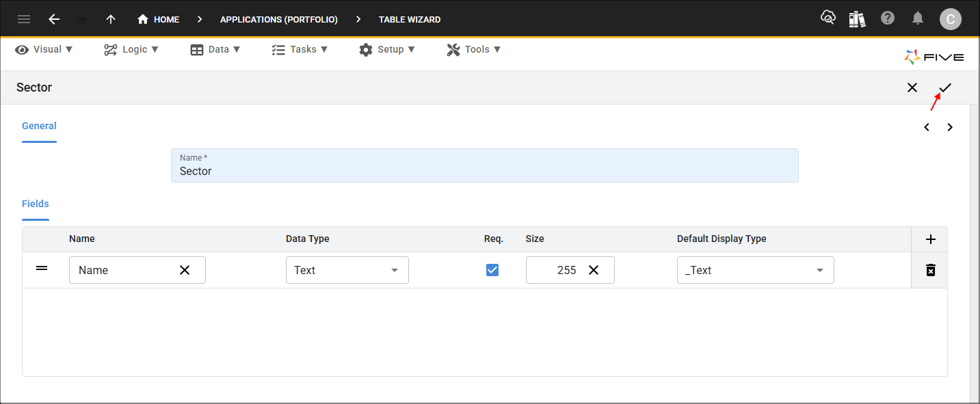Image resolution: width=980 pixels, height=404 pixels.
Task: Navigate to the HOME breadcrumb
Action: point(158,19)
